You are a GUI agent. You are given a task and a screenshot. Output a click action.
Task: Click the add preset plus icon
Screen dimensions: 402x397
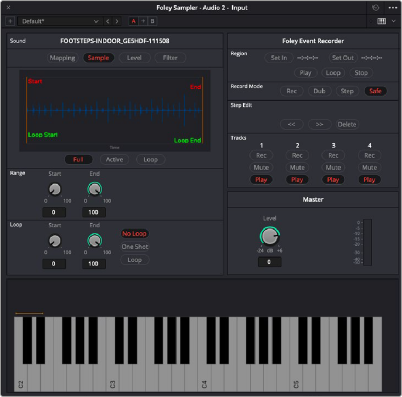pyautogui.click(x=10, y=21)
